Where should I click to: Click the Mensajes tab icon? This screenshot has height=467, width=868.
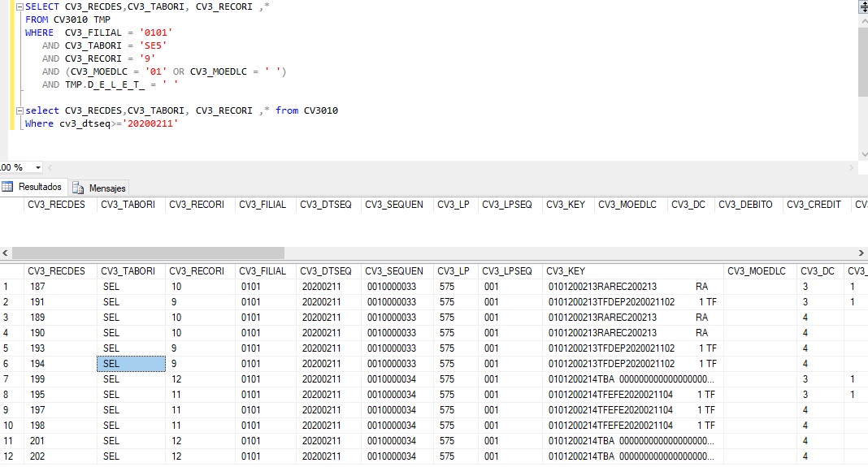pyautogui.click(x=78, y=188)
